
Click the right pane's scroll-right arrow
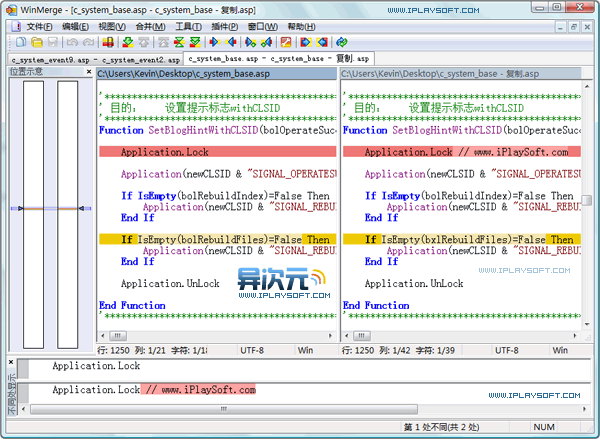(575, 336)
